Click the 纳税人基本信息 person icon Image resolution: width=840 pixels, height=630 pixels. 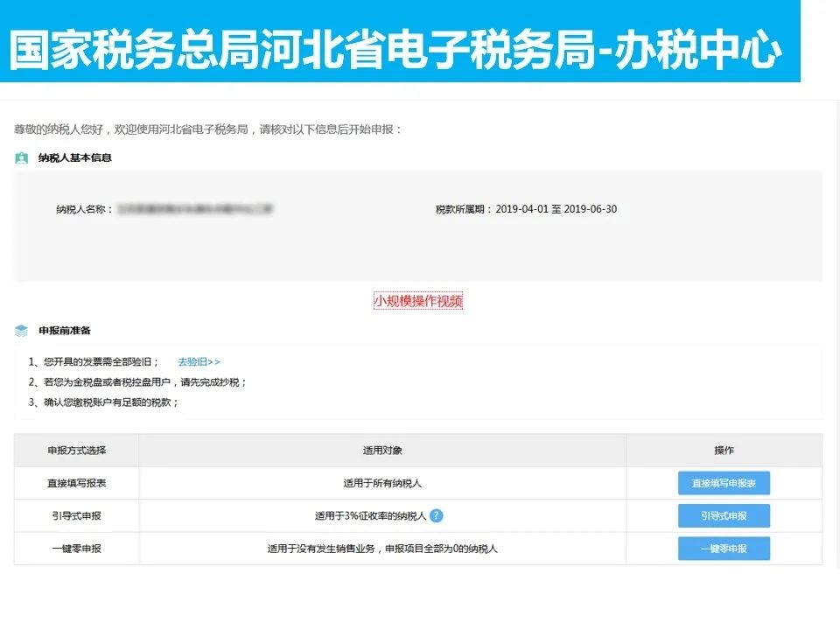click(21, 158)
